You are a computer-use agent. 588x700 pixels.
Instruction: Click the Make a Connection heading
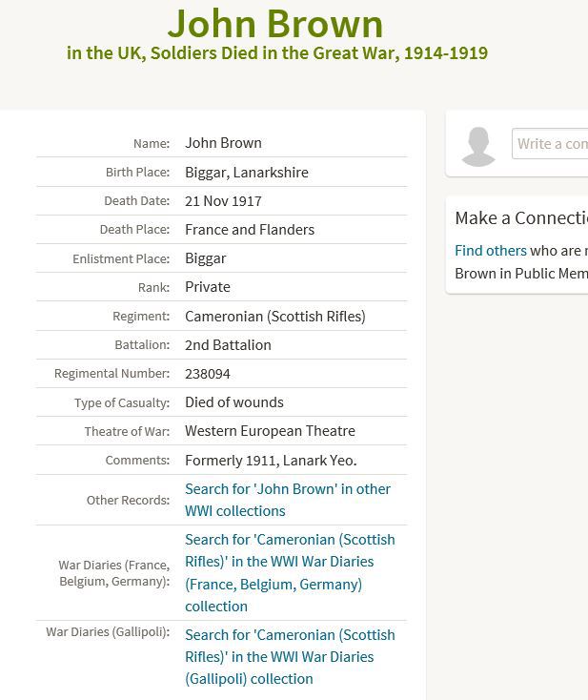520,217
